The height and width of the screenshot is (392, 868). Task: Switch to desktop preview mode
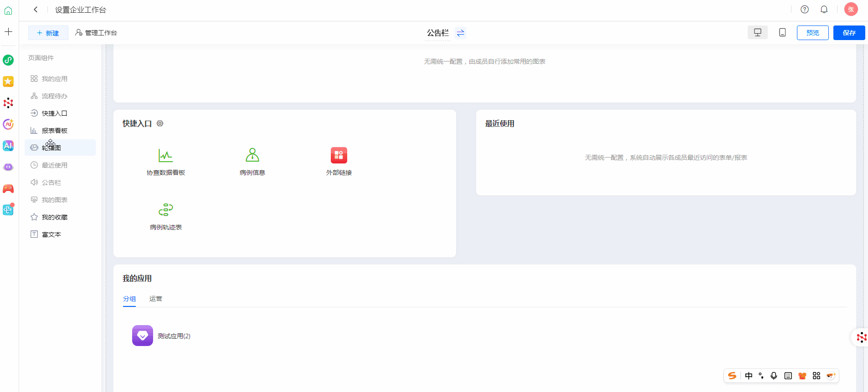(x=757, y=33)
